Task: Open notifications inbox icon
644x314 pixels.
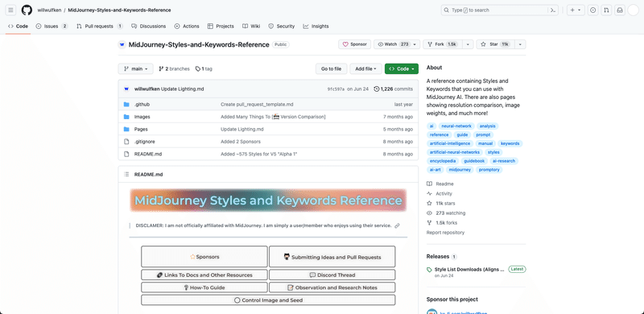Action: (x=620, y=10)
